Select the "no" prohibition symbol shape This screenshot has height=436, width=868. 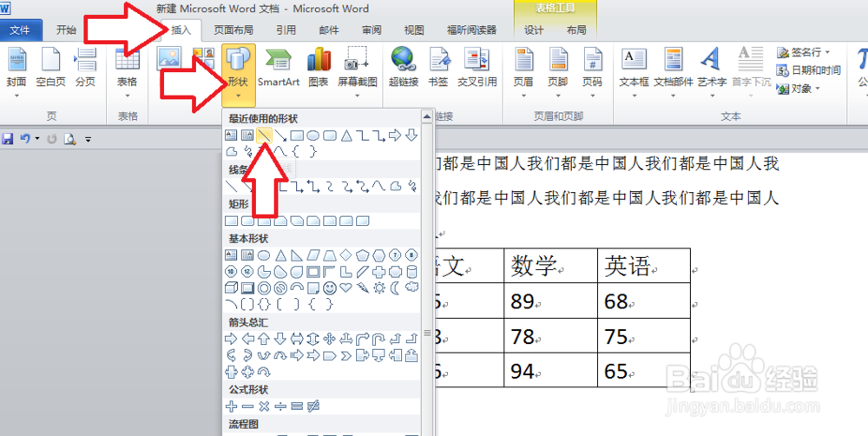click(280, 287)
